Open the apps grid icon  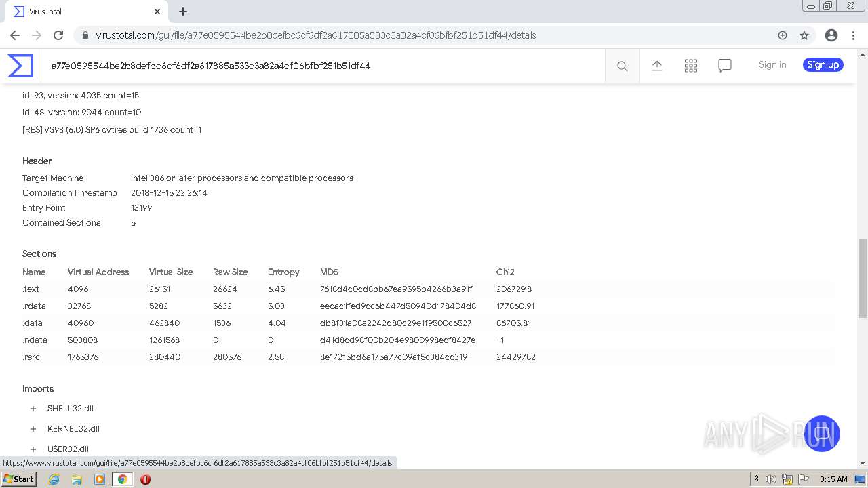[x=691, y=65]
